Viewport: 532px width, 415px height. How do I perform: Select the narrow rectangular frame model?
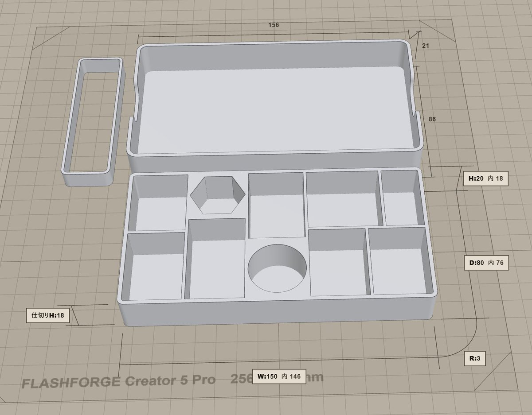pyautogui.click(x=93, y=122)
